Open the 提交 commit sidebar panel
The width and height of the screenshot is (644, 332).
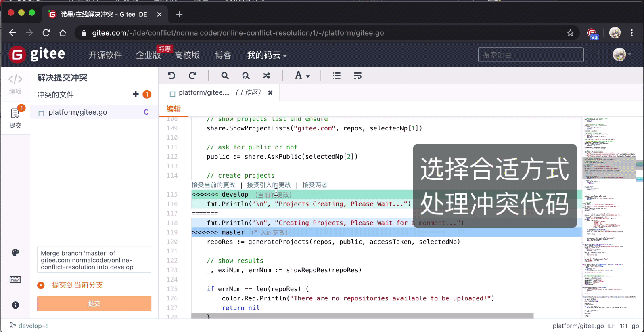tap(15, 118)
